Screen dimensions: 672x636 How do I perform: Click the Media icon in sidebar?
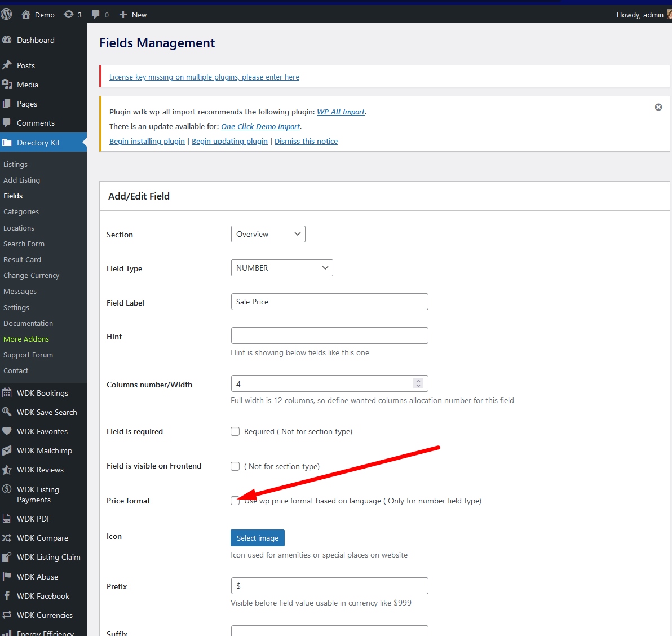(7, 85)
